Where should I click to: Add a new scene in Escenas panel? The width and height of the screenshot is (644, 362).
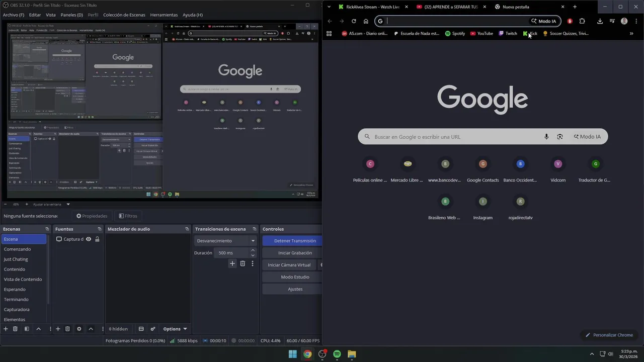[x=6, y=329]
